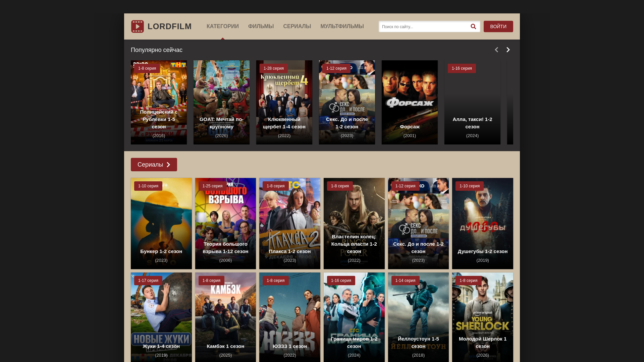The width and height of the screenshot is (644, 362).
Task: Click 1-28 серия badge on Клюквенный щербет
Action: pos(274,68)
